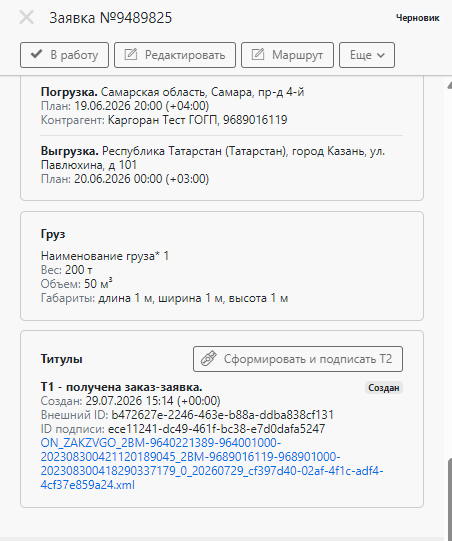Click the ID подписи value ece11241

(x=216, y=429)
